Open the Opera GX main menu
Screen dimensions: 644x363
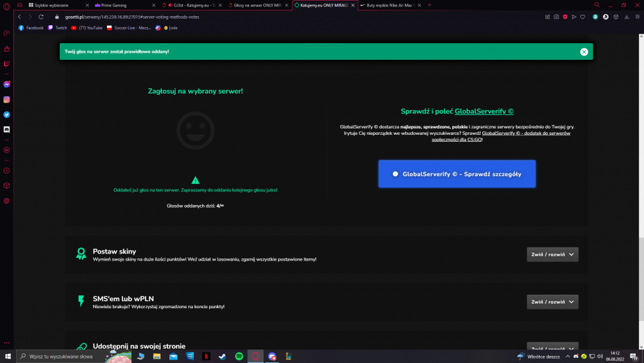(x=6, y=5)
